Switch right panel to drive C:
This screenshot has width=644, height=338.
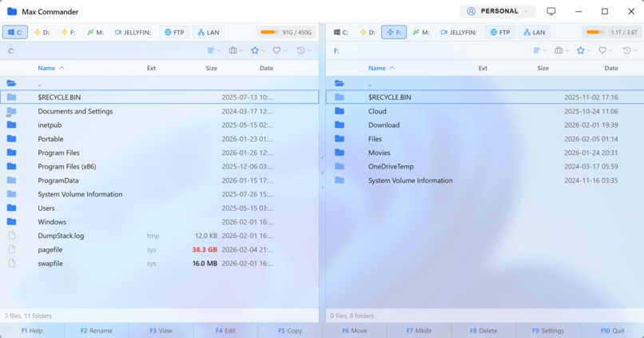[x=341, y=32]
